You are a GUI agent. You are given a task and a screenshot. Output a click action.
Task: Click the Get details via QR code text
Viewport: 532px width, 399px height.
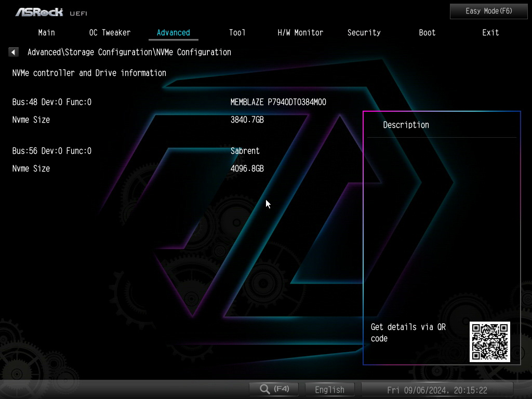pos(408,332)
